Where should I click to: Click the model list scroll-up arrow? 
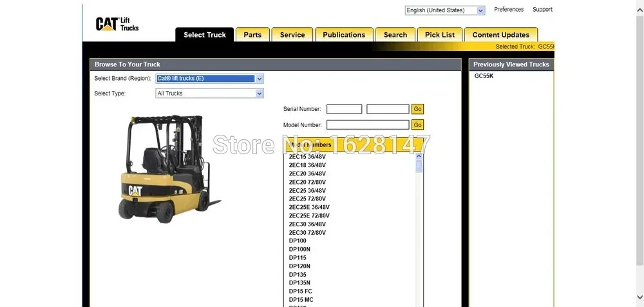coord(419,156)
